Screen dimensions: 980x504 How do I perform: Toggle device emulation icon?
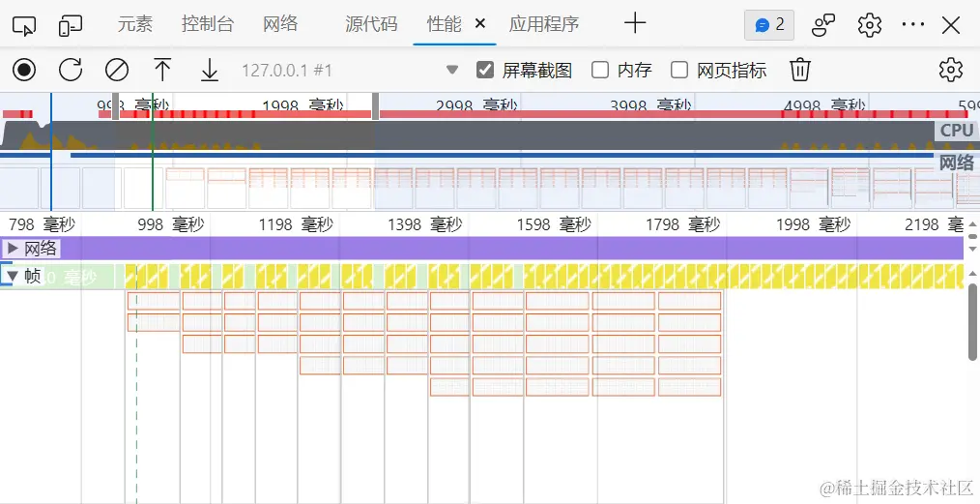point(71,25)
